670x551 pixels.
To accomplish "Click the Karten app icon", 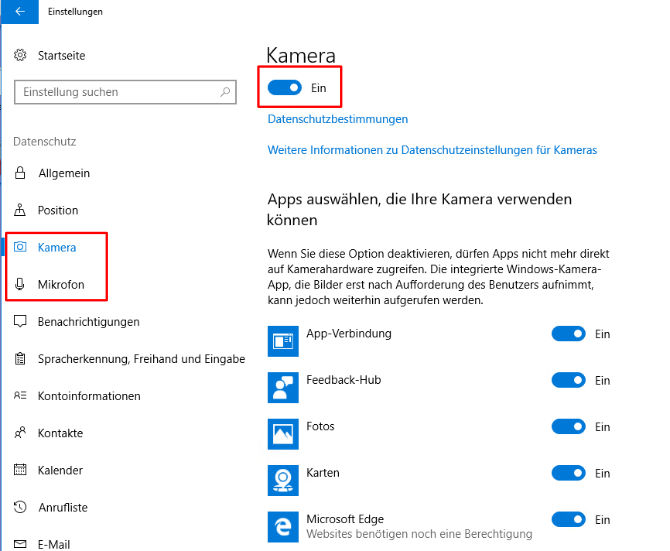I will 283,479.
